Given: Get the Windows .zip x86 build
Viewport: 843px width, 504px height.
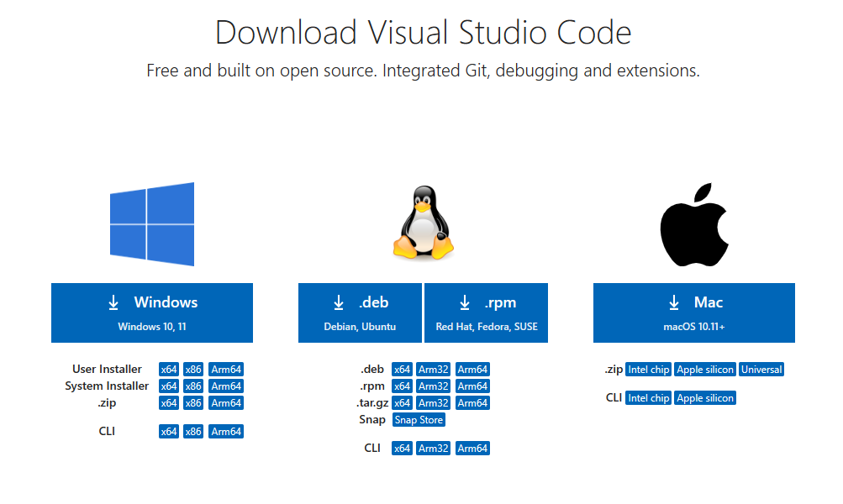Looking at the screenshot, I should pos(193,403).
